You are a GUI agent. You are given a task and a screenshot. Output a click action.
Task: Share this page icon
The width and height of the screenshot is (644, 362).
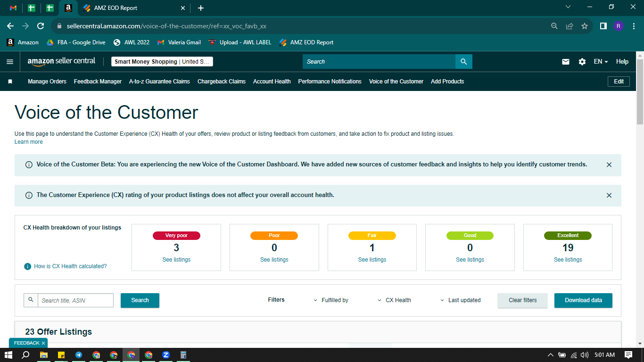[570, 26]
